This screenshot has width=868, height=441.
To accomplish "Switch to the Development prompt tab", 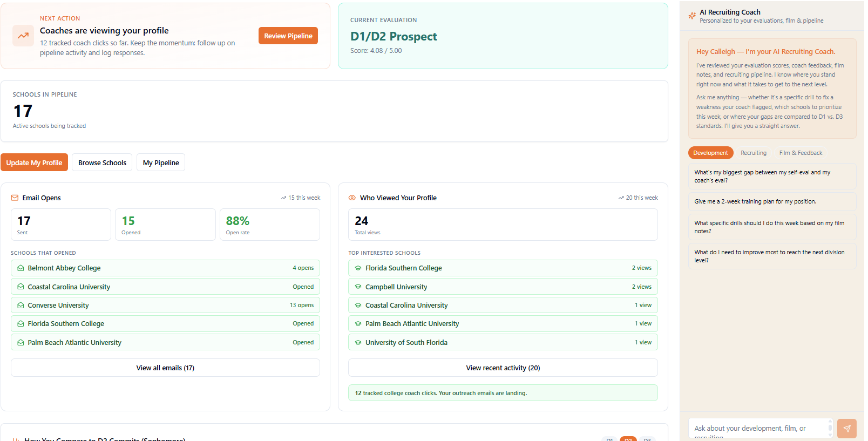I will tap(710, 153).
